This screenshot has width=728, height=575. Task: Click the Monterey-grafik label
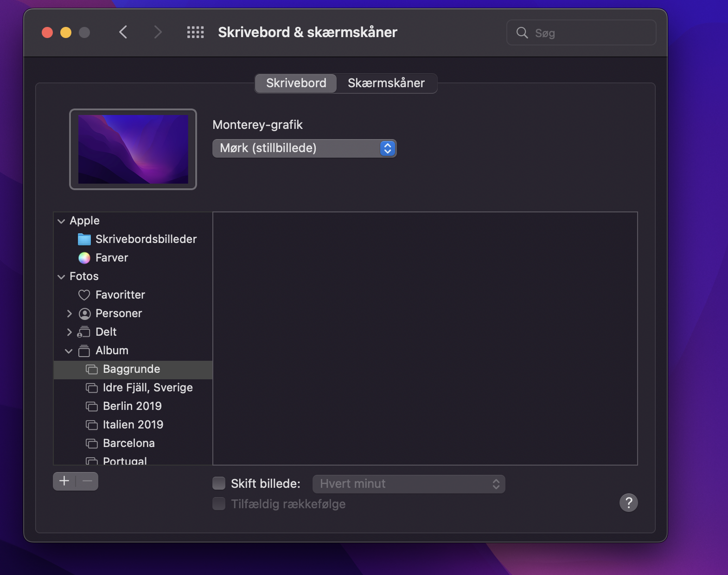coord(257,125)
